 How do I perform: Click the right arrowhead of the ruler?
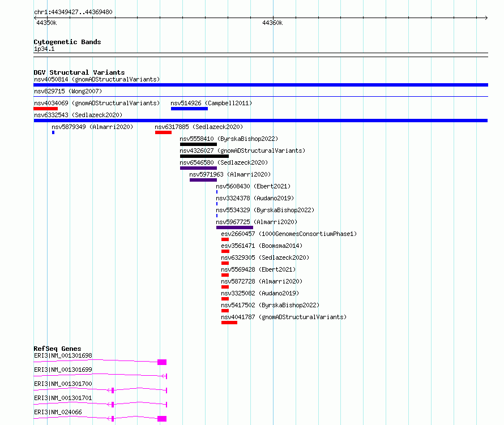point(486,18)
